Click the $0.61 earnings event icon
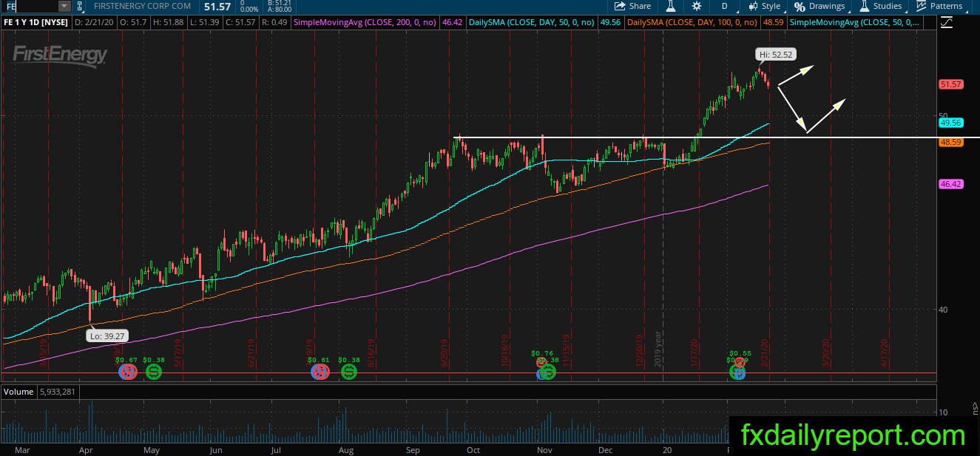This screenshot has height=456, width=980. pyautogui.click(x=320, y=372)
